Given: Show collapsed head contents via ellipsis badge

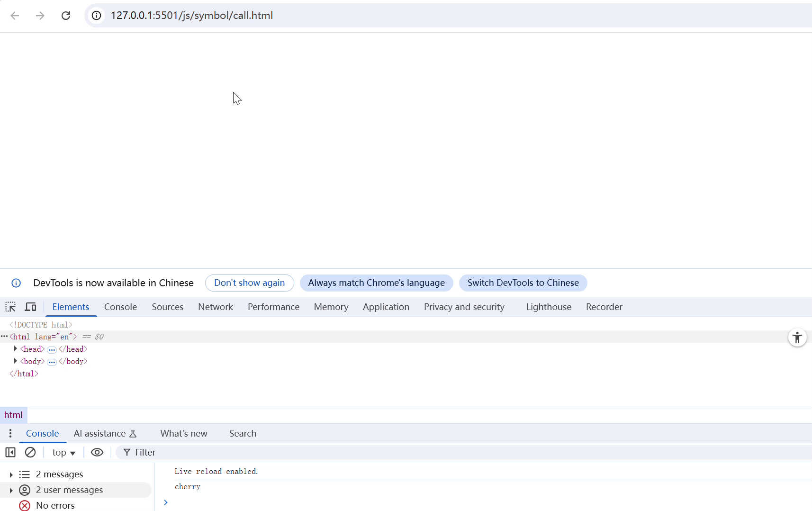Looking at the screenshot, I should 52,350.
